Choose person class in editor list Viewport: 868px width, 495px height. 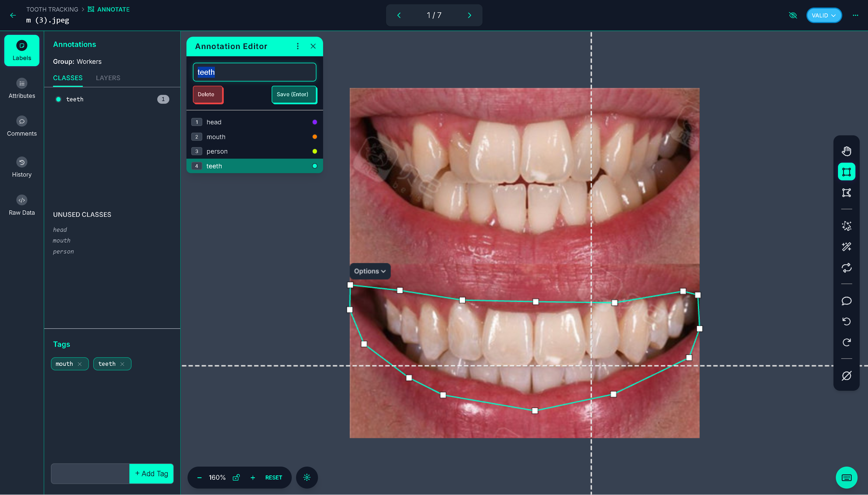(255, 151)
